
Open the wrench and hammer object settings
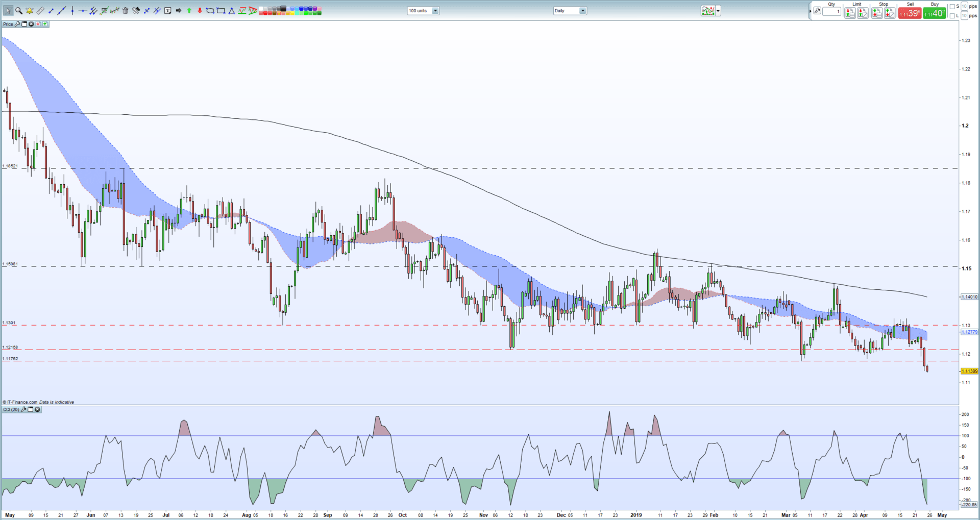136,10
